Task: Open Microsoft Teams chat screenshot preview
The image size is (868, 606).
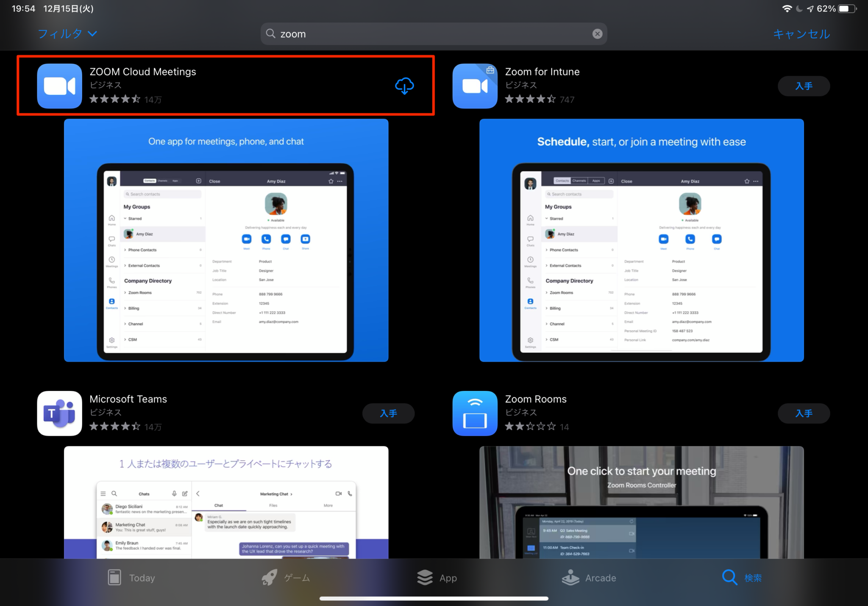Action: 226,502
